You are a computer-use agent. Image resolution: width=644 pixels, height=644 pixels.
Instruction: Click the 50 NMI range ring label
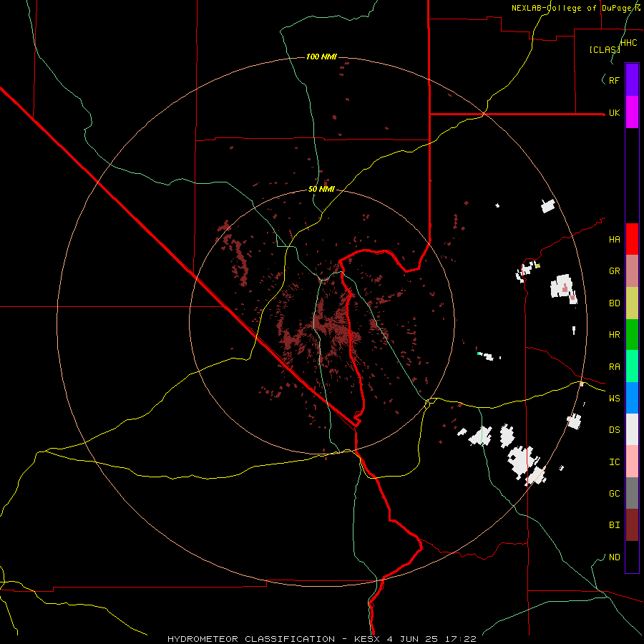coord(321,190)
